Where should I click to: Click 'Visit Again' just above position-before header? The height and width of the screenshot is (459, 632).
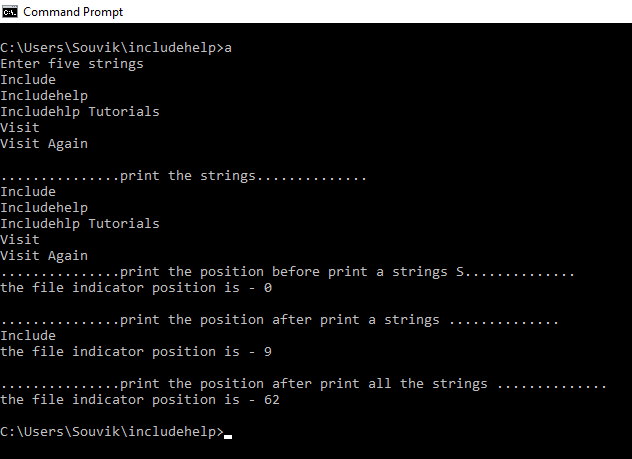(44, 256)
